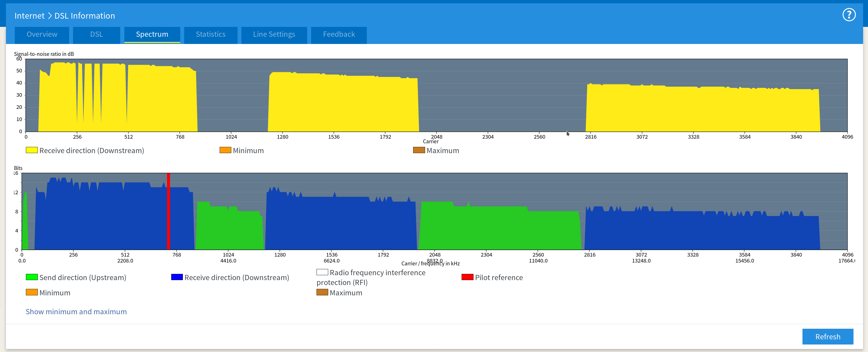This screenshot has height=352, width=868.
Task: Switch to the Overview tab
Action: pyautogui.click(x=42, y=34)
